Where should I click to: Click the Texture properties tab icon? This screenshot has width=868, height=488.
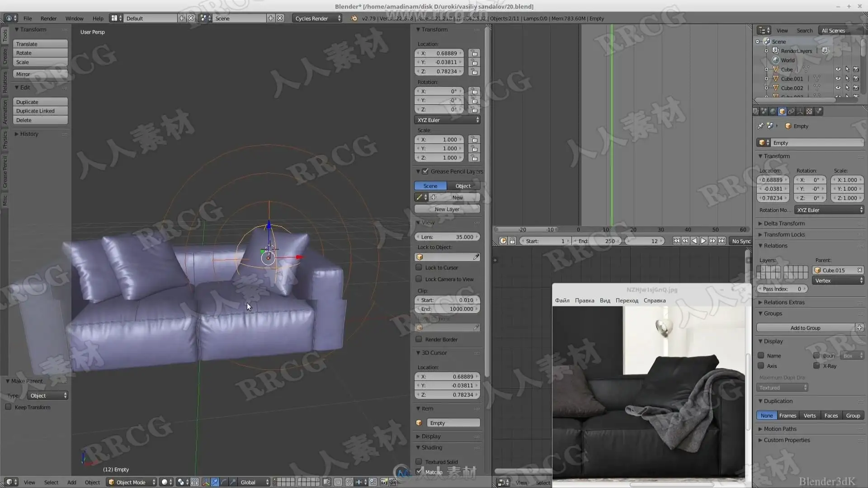tap(809, 111)
